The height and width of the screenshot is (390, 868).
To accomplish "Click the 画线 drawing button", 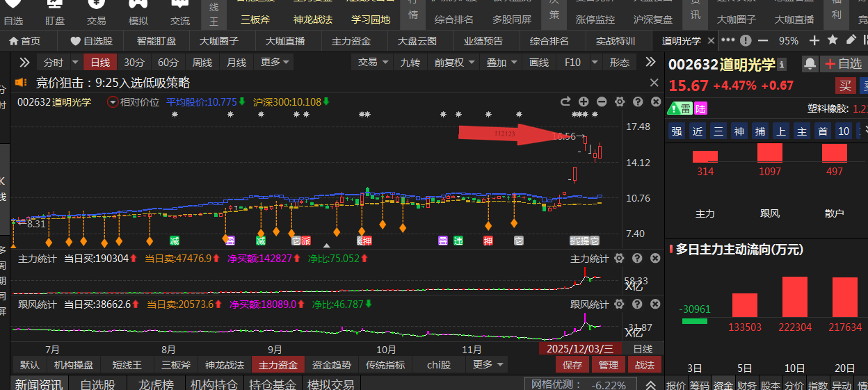I will (539, 63).
